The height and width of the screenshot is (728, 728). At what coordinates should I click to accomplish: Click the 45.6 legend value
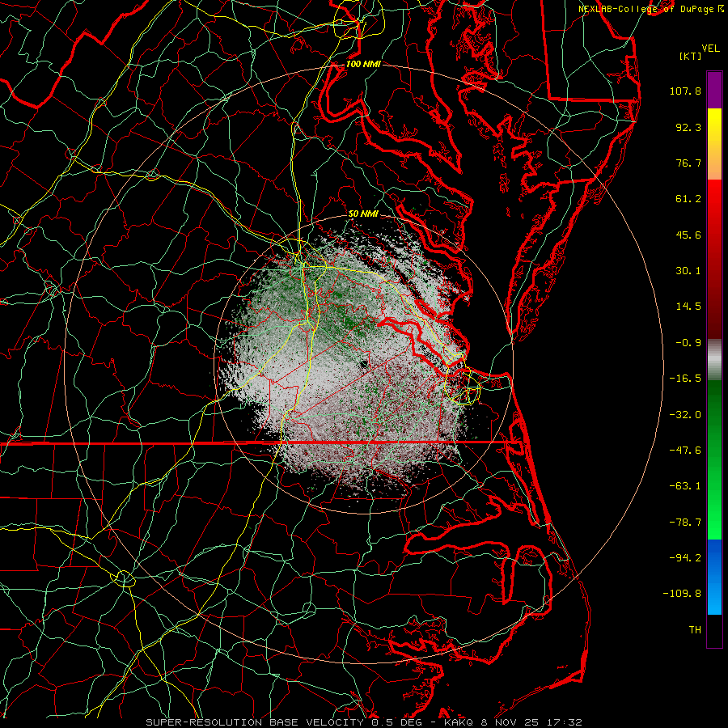(x=688, y=235)
